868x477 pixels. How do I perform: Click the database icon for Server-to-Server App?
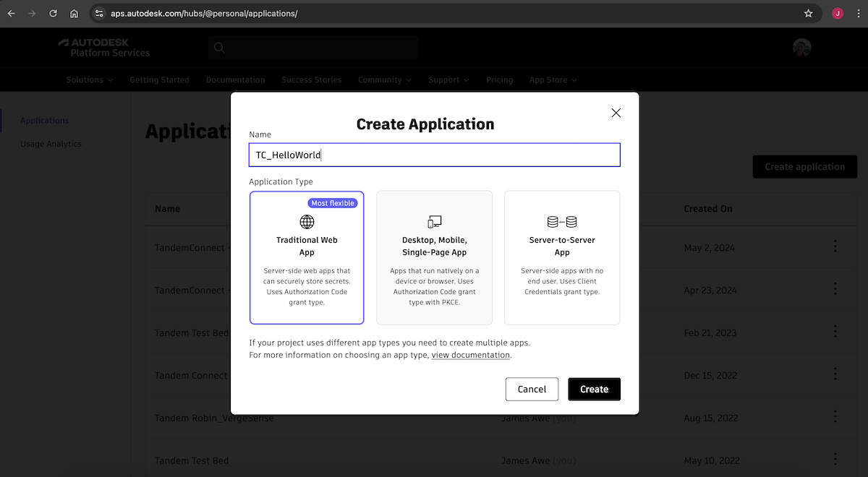click(x=562, y=222)
